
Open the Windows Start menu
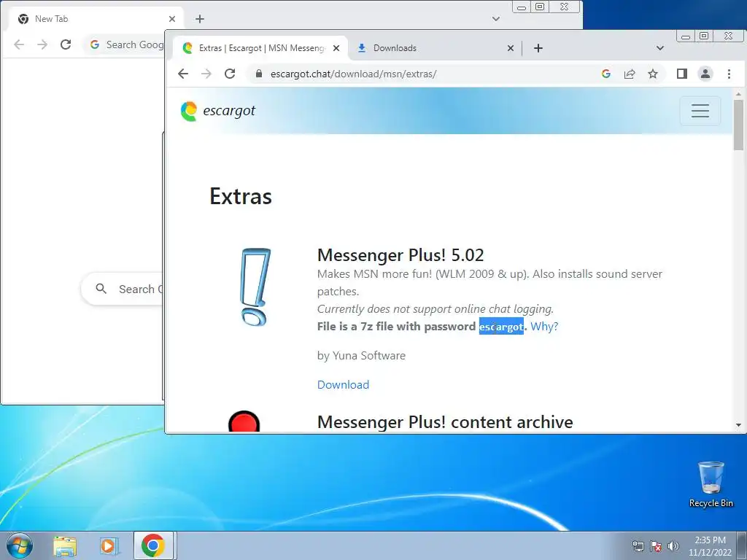pos(19,545)
